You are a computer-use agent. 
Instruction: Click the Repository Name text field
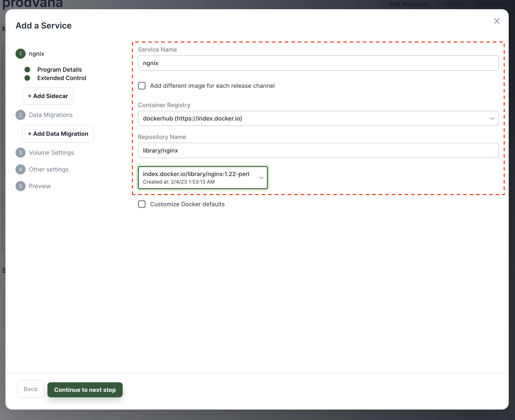pyautogui.click(x=318, y=150)
